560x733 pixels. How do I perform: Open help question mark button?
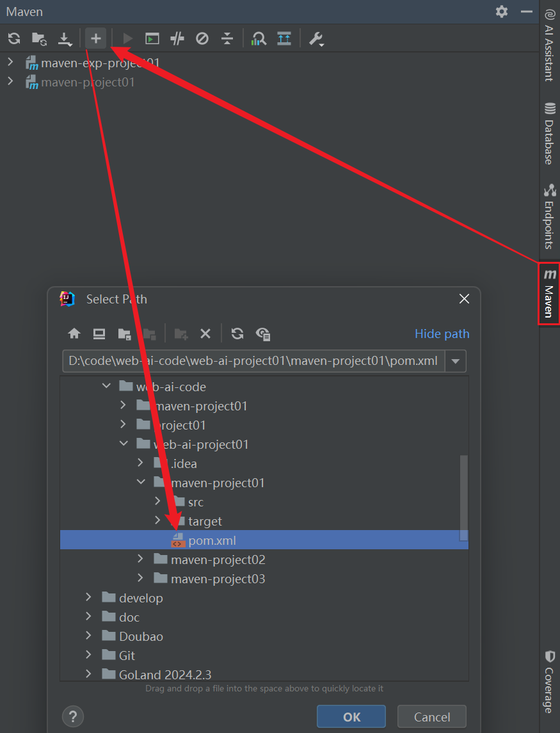(73, 716)
